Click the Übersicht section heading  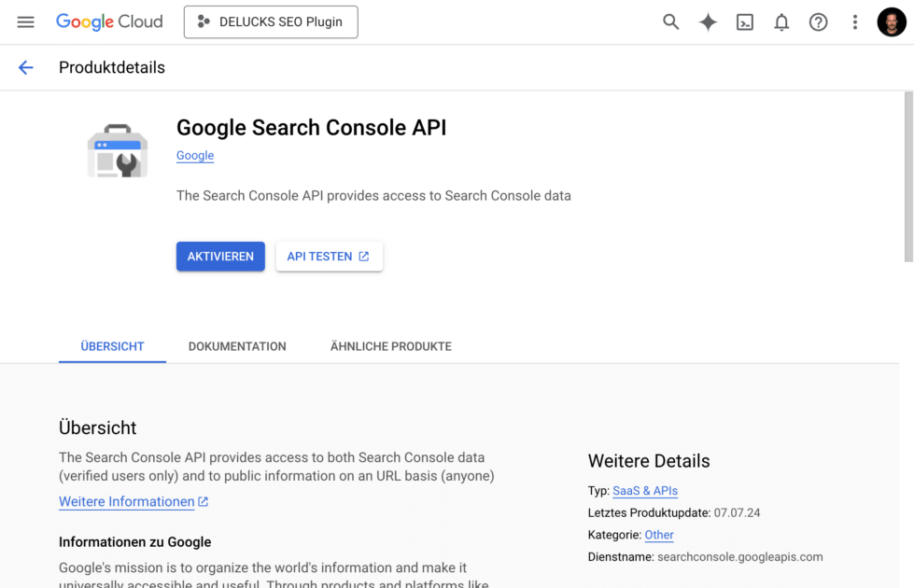click(97, 427)
